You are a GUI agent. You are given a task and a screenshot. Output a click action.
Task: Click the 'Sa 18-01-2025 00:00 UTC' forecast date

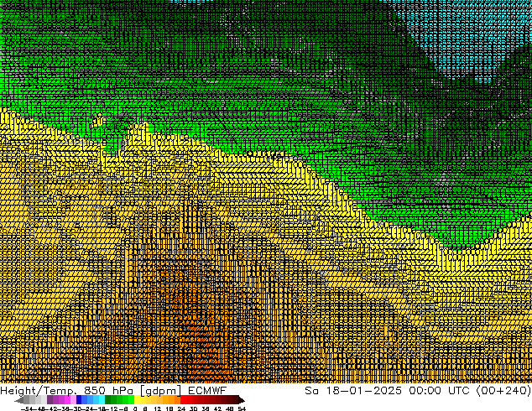click(387, 391)
